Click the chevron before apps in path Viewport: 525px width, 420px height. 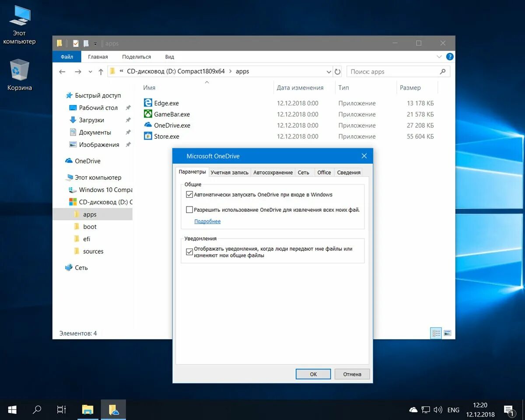pyautogui.click(x=230, y=71)
